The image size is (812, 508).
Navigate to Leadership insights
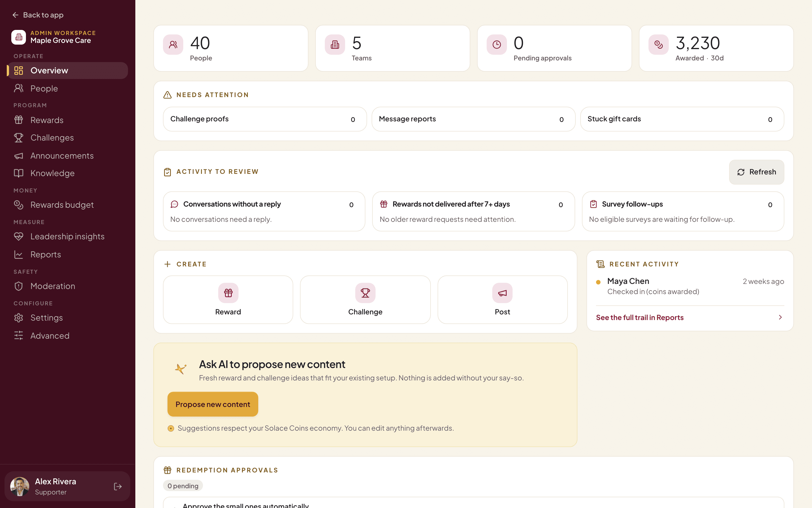(x=67, y=237)
